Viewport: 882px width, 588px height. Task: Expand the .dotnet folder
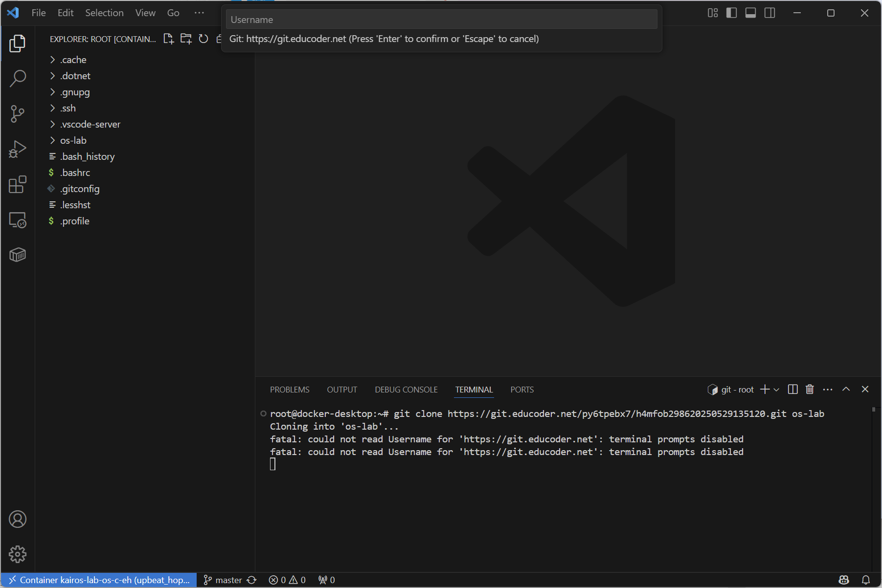[x=145, y=76]
